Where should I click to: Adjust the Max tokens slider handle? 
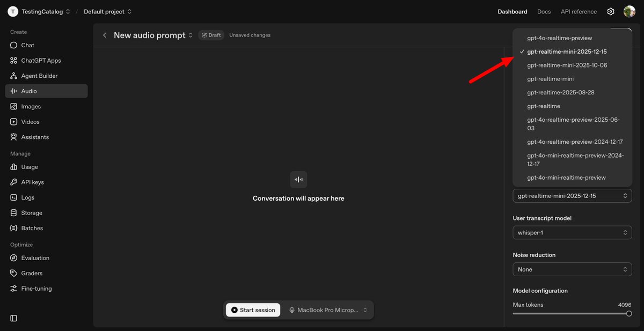[x=629, y=314]
